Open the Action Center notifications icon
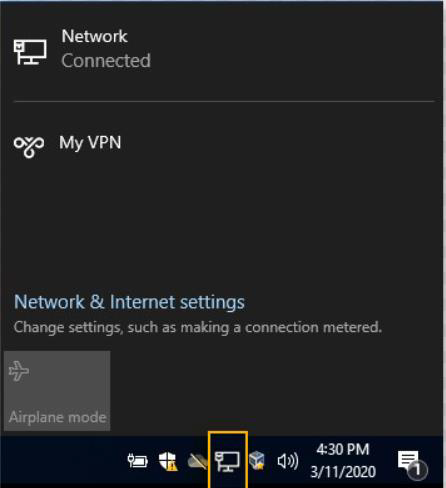Image resolution: width=446 pixels, height=488 pixels. (x=411, y=463)
